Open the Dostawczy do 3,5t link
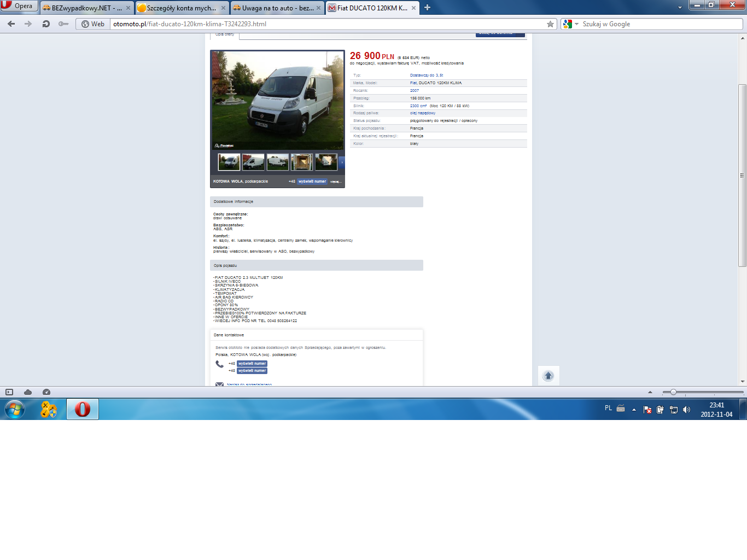 coord(427,75)
